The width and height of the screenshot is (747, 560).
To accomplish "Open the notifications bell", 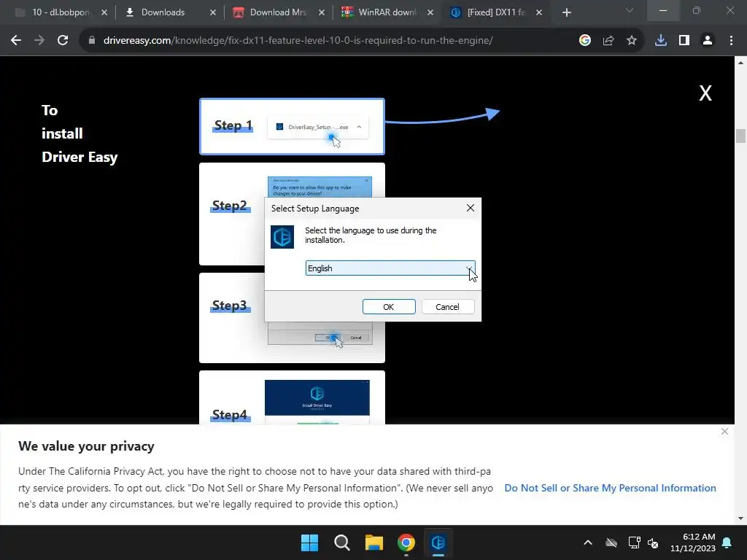I will [727, 542].
